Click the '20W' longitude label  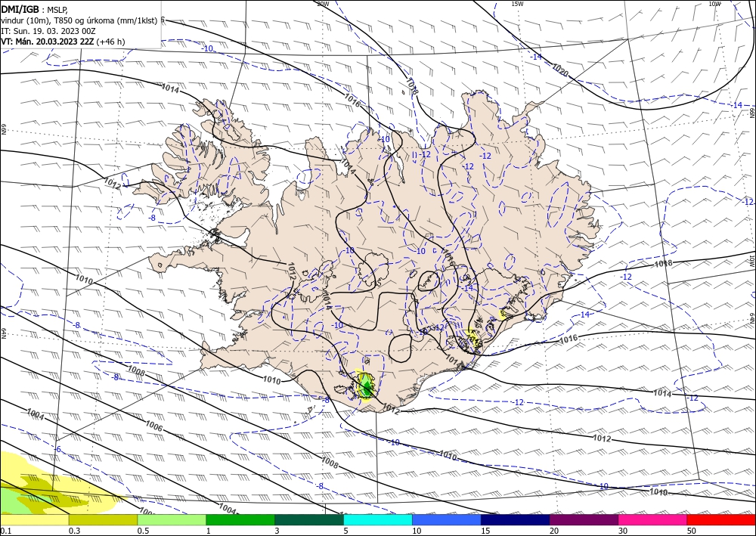point(323,4)
